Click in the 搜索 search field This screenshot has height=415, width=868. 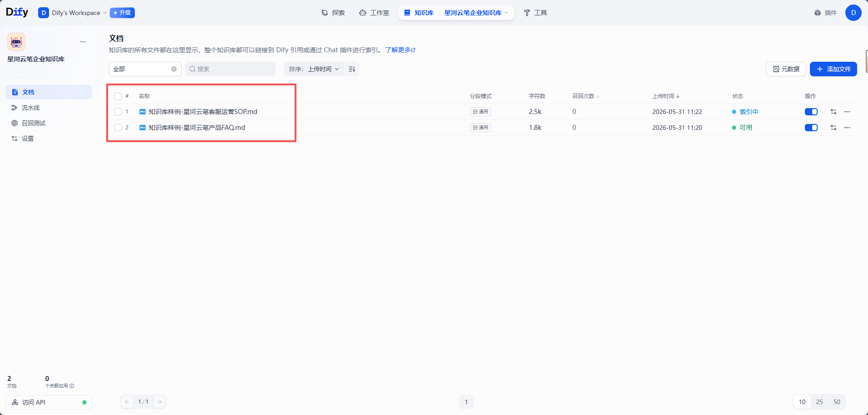coord(231,69)
